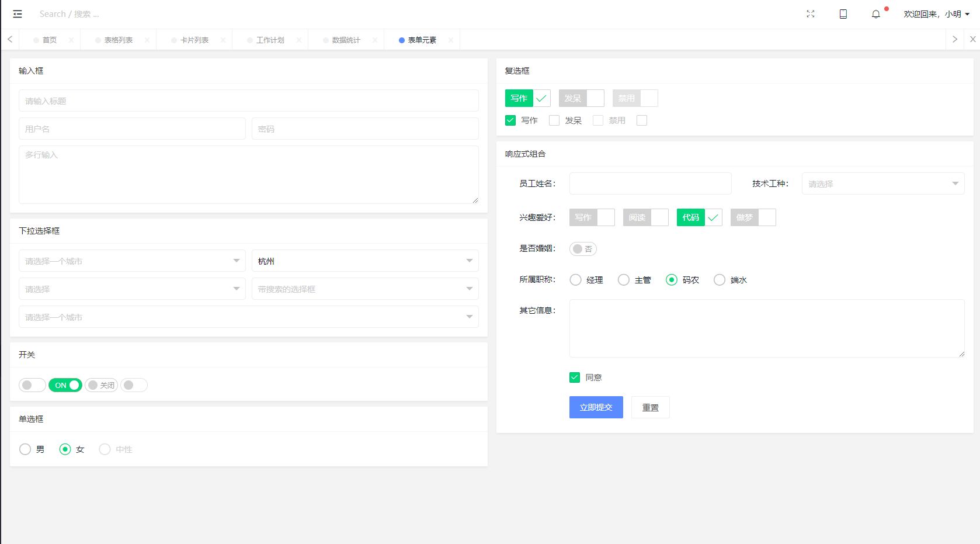Click the 请输入标题 input field

249,101
